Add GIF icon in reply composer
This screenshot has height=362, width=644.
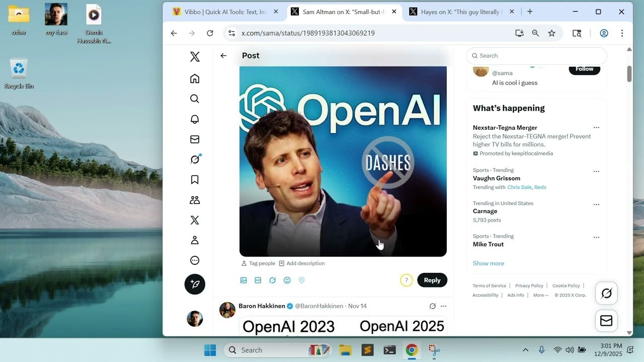(x=258, y=280)
